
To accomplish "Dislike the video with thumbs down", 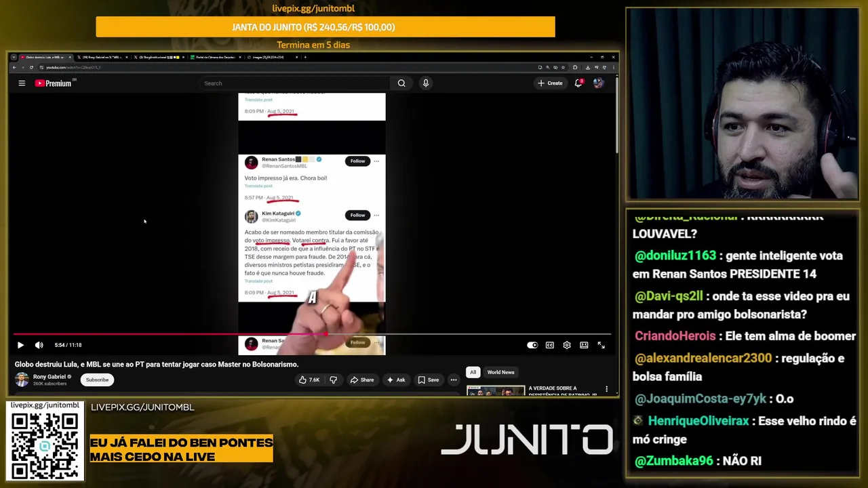I will coord(333,380).
